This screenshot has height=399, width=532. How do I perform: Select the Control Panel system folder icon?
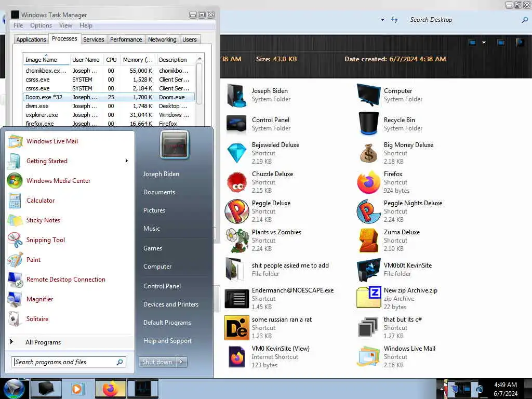coord(236,124)
